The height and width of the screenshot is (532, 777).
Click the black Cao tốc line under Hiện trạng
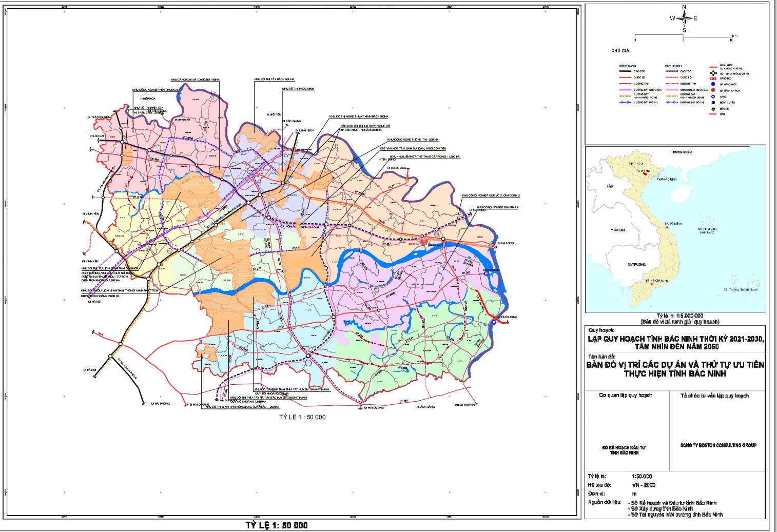tap(625, 71)
